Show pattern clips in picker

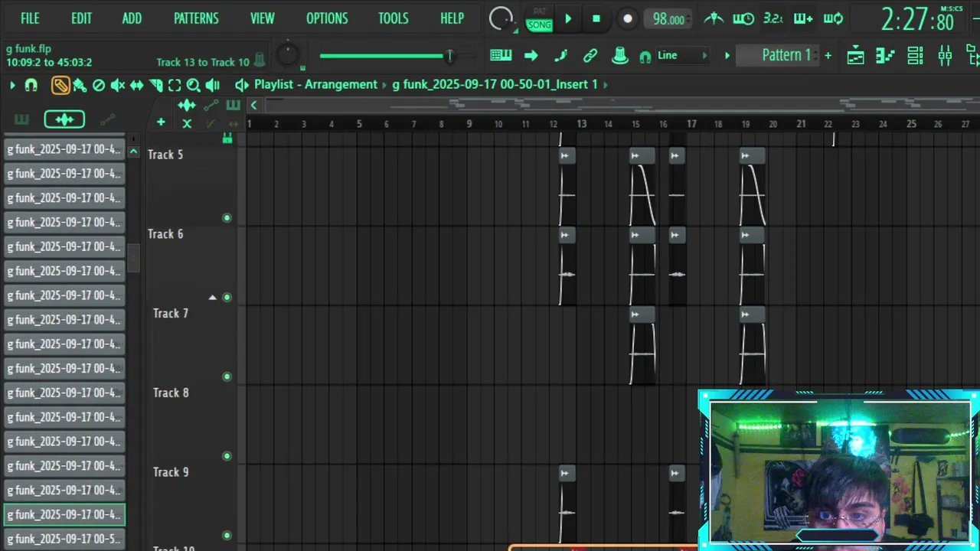21,119
